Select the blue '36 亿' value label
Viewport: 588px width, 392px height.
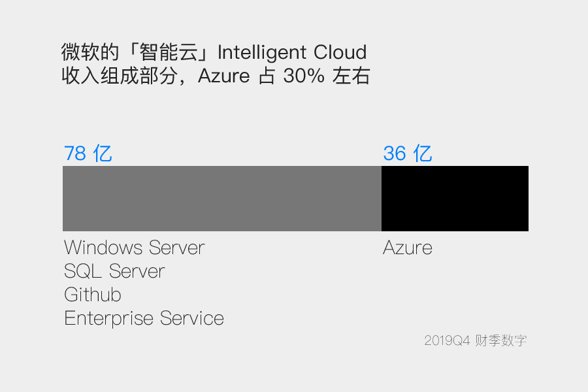(x=408, y=154)
